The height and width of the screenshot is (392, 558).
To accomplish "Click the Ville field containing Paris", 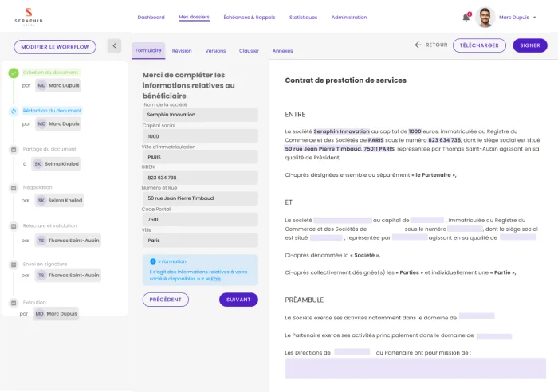I will 200,241.
